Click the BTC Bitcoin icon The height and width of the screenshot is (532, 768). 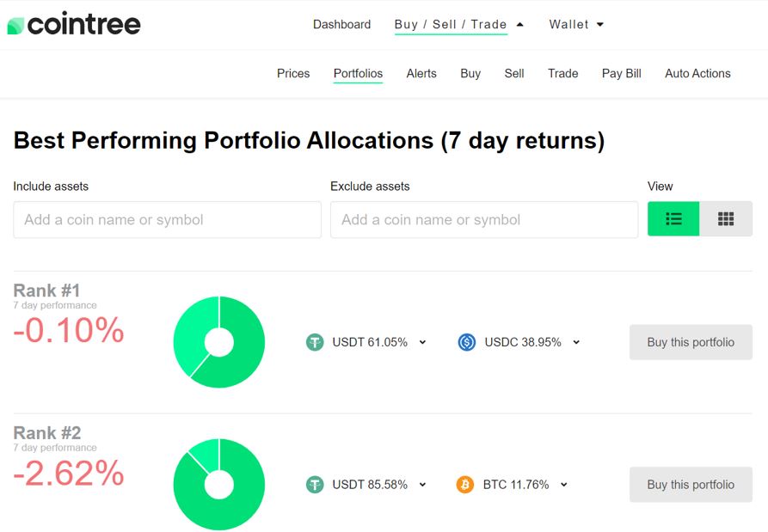(x=464, y=485)
